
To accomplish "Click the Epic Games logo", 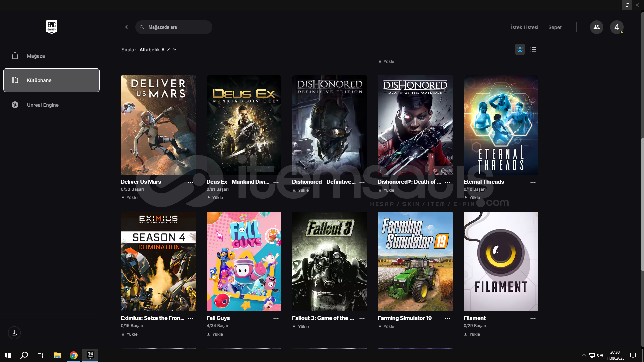I will tap(51, 27).
